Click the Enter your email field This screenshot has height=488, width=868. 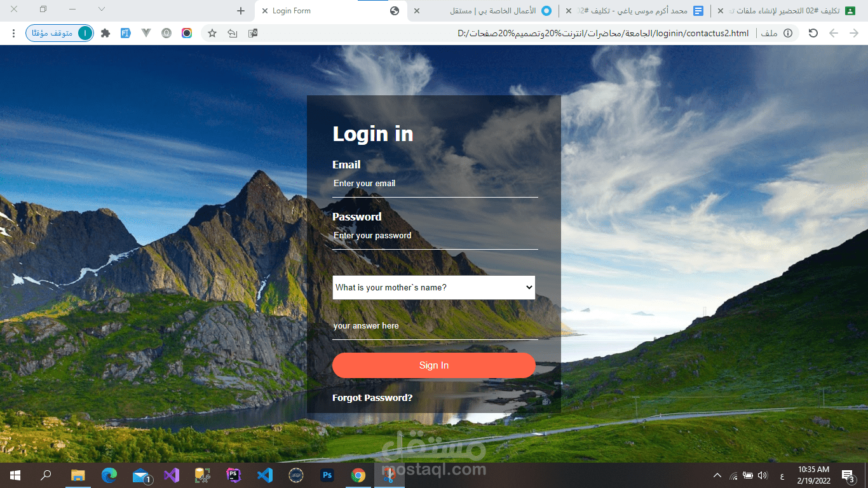coord(435,184)
